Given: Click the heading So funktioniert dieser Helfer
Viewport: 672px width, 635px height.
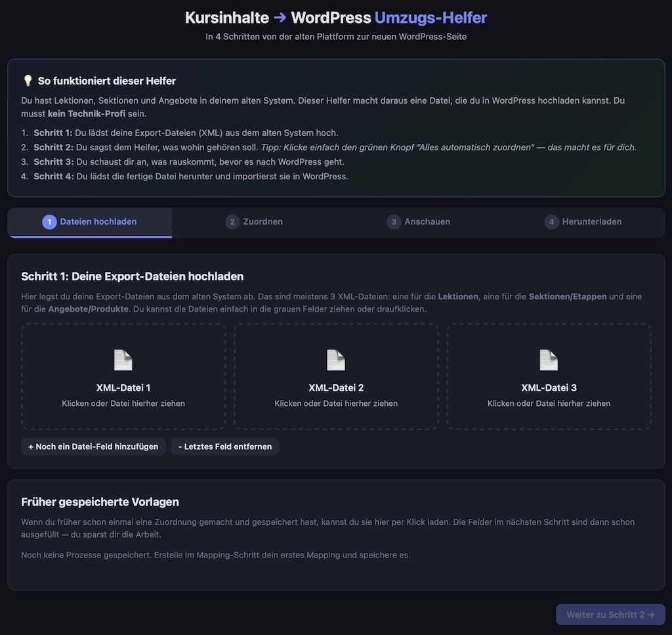Looking at the screenshot, I should pyautogui.click(x=107, y=81).
